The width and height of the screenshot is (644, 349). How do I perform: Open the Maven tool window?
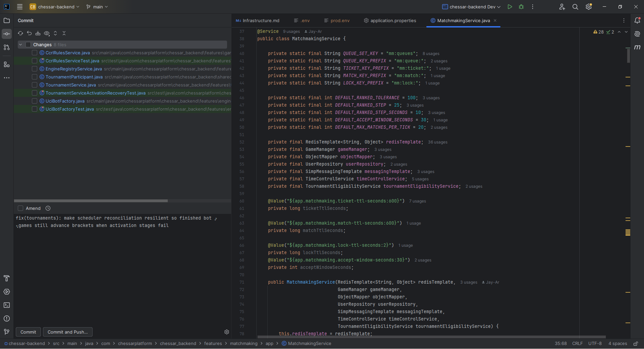tap(637, 47)
